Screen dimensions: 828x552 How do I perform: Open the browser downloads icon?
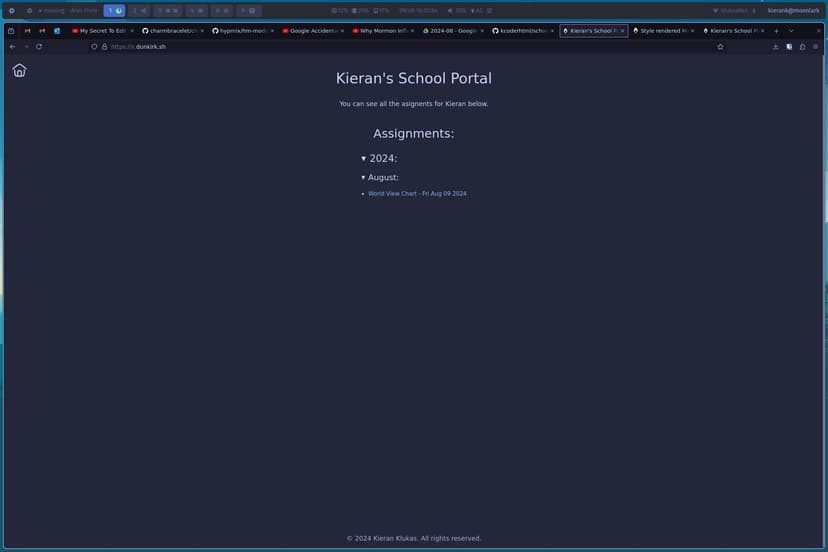coord(775,46)
